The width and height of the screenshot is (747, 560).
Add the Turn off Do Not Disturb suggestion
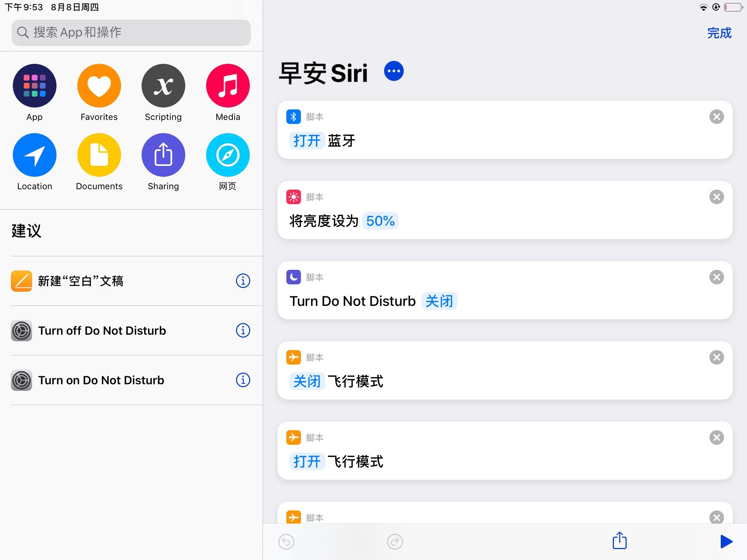coord(102,330)
